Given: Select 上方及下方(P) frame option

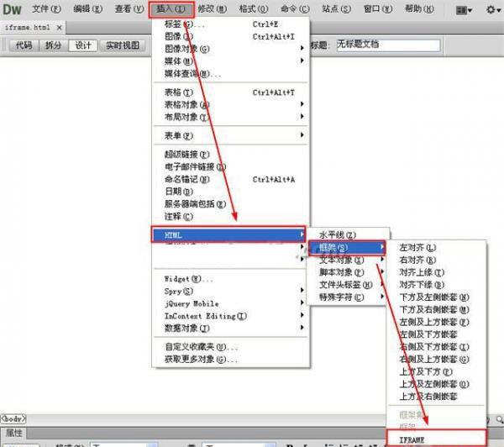Looking at the screenshot, I should click(437, 371).
